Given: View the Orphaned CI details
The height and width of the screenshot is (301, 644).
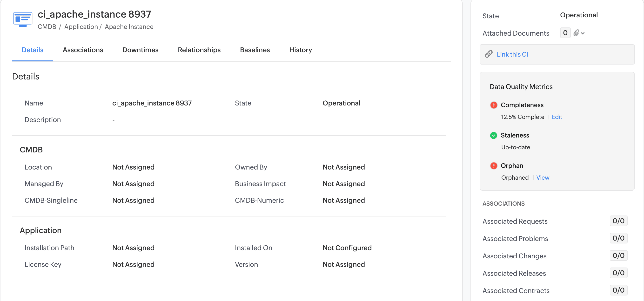Looking at the screenshot, I should [543, 178].
